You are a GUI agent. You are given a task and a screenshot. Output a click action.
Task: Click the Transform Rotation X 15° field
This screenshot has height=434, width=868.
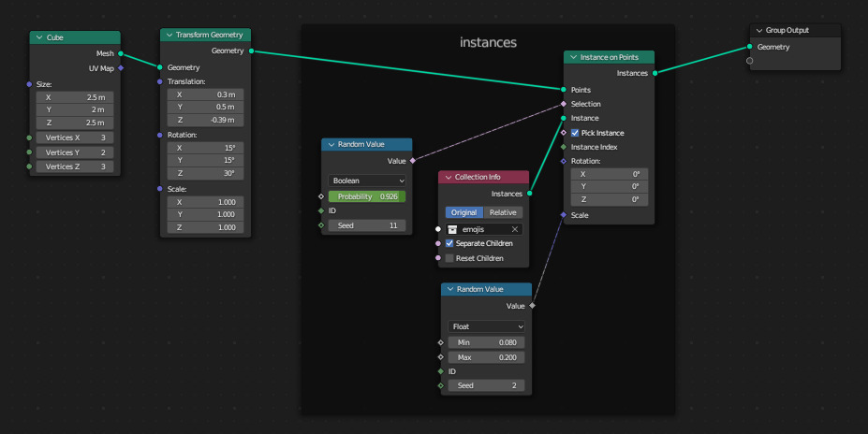(x=205, y=148)
